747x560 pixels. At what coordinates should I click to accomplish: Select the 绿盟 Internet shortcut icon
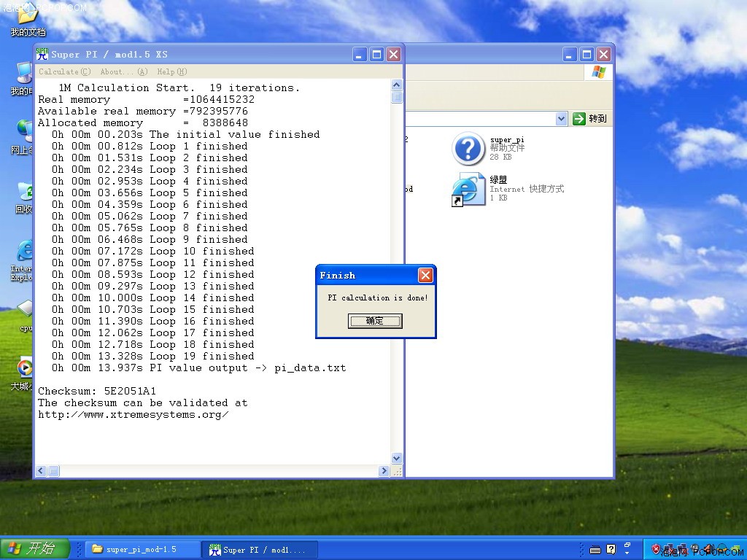[x=468, y=189]
